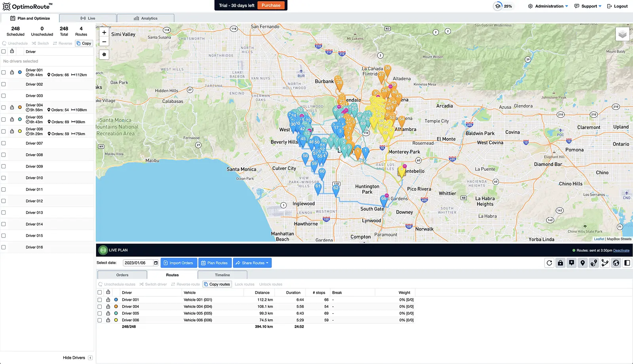Click Driver 004 orange color dot in table
The width and height of the screenshot is (633, 364).
116,306
